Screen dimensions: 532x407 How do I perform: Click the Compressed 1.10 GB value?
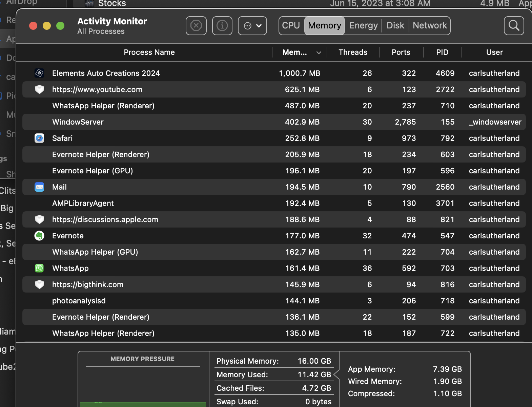[447, 393]
